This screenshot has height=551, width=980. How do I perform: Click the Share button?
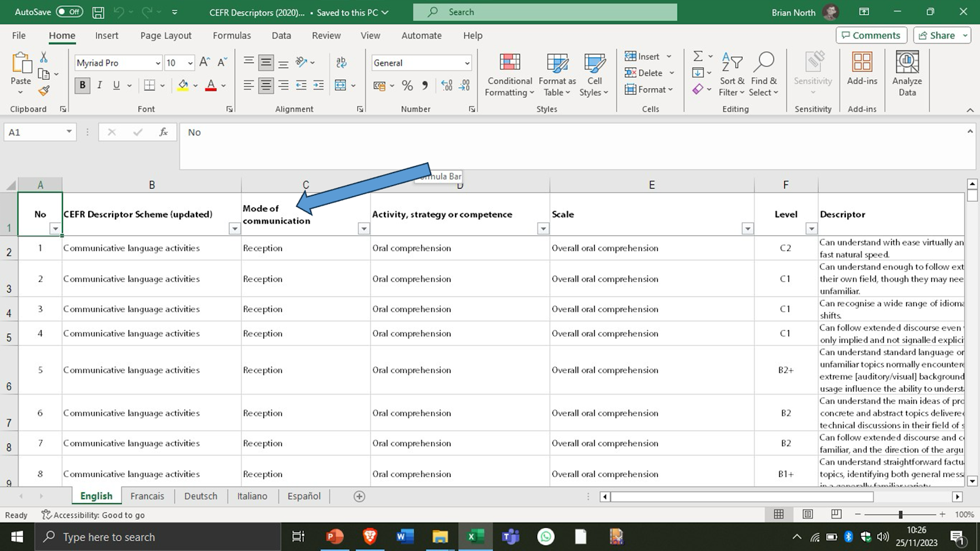(937, 36)
